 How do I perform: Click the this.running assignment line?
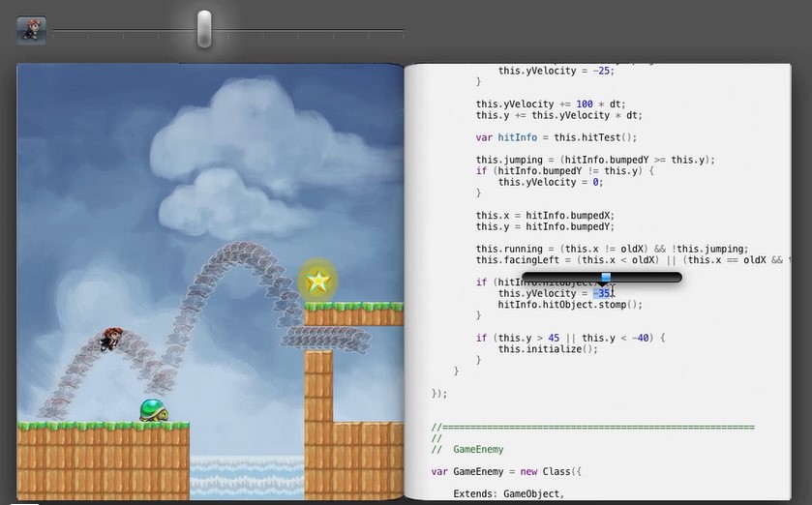coord(612,249)
